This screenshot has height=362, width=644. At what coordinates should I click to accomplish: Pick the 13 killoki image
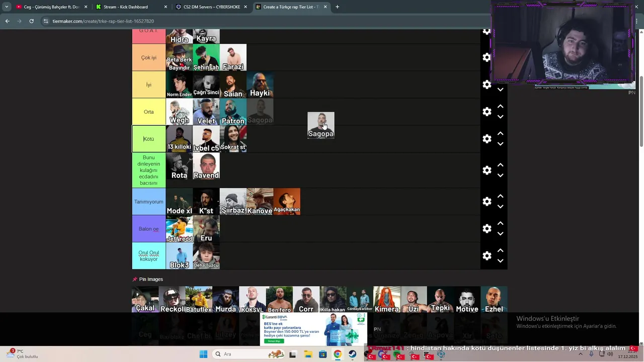tap(179, 139)
